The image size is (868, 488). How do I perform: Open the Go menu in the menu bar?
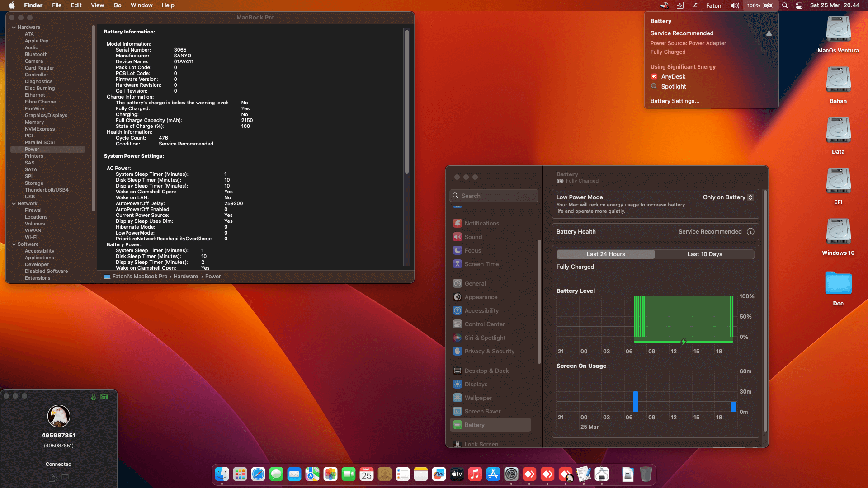point(117,5)
